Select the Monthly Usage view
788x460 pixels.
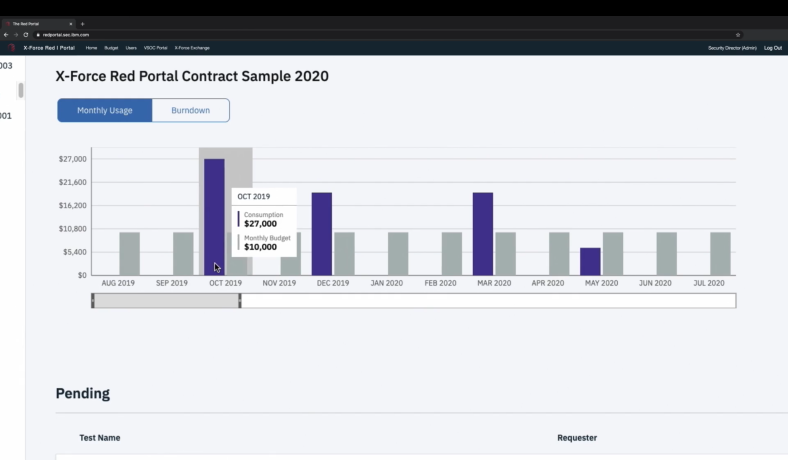[105, 110]
